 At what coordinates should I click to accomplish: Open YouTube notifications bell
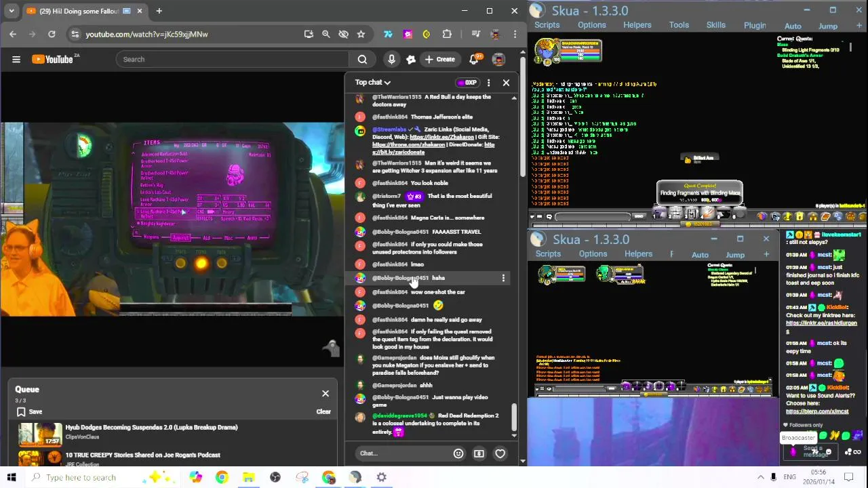pyautogui.click(x=474, y=60)
